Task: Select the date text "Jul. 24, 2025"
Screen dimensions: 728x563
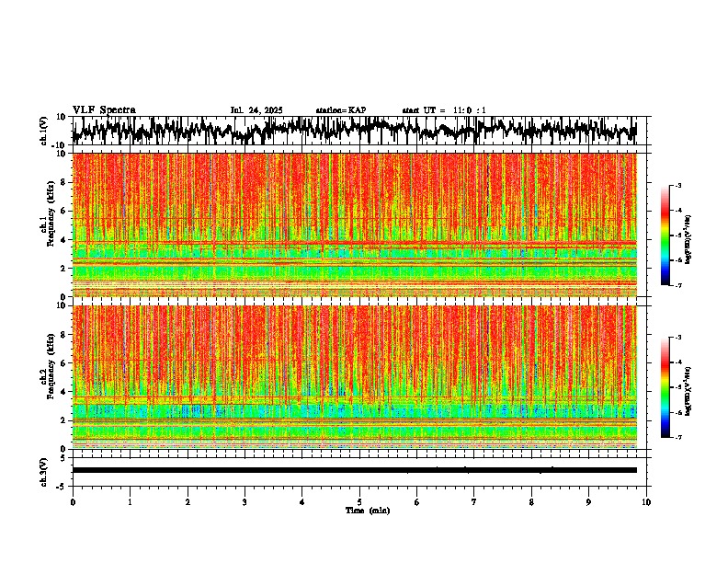Action: pos(256,110)
